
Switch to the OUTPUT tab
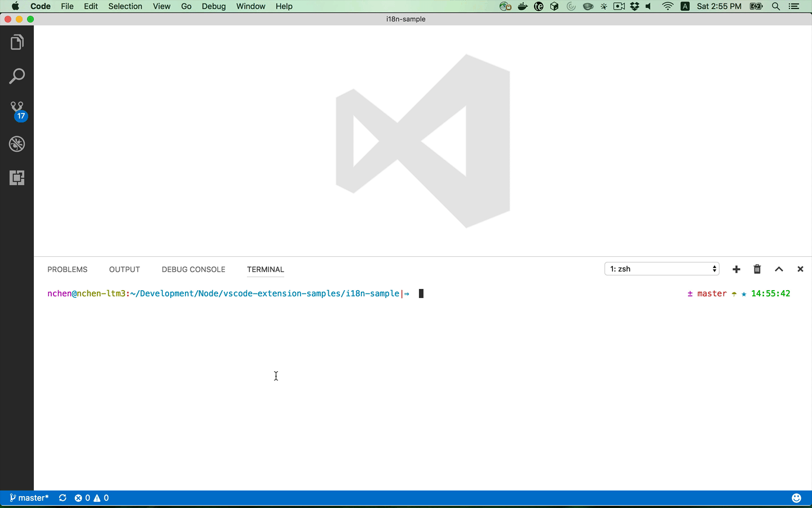(125, 269)
